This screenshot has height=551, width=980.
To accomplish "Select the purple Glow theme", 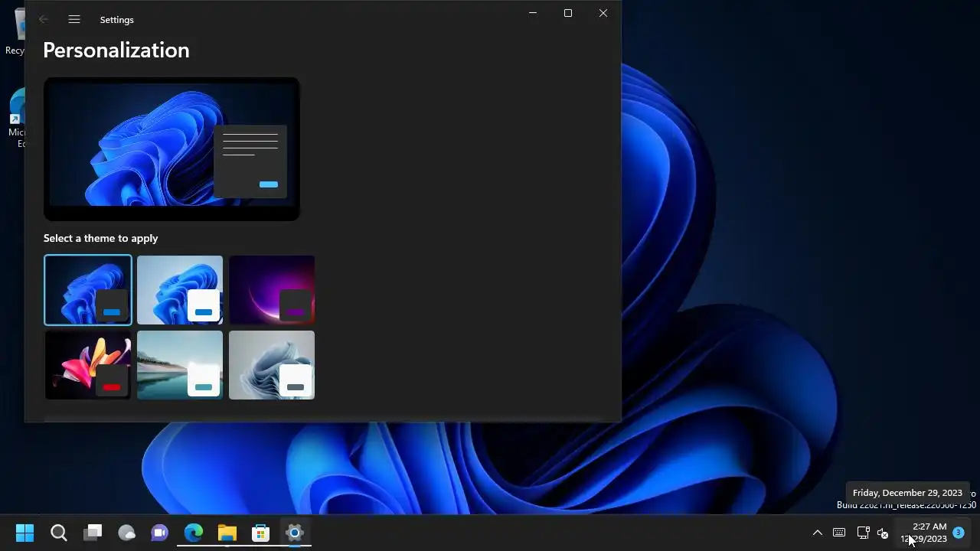I will [x=272, y=290].
